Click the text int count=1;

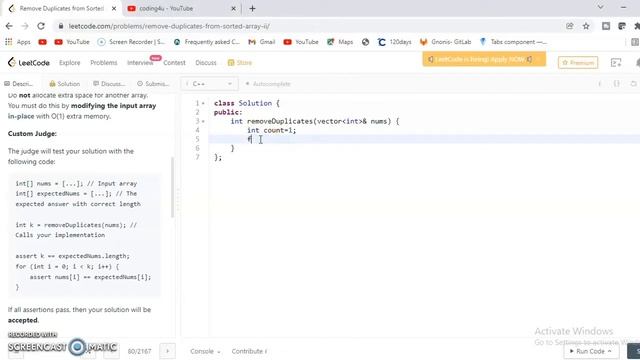coord(271,130)
